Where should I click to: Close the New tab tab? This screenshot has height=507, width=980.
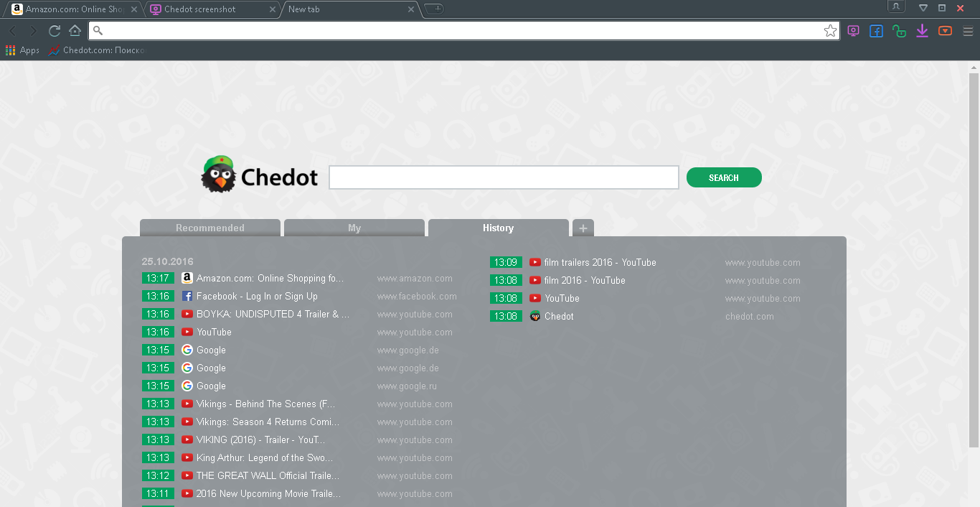pos(411,9)
